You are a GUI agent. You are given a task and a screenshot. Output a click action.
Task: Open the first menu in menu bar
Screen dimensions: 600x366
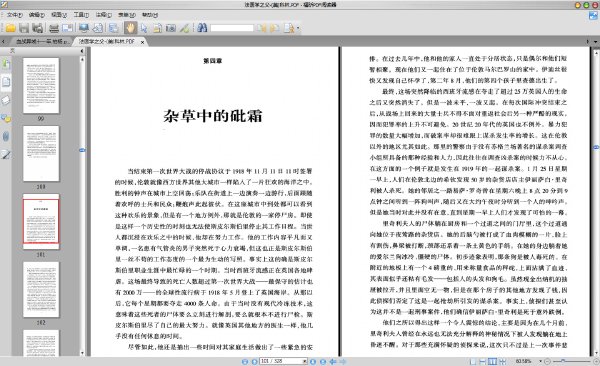click(14, 15)
